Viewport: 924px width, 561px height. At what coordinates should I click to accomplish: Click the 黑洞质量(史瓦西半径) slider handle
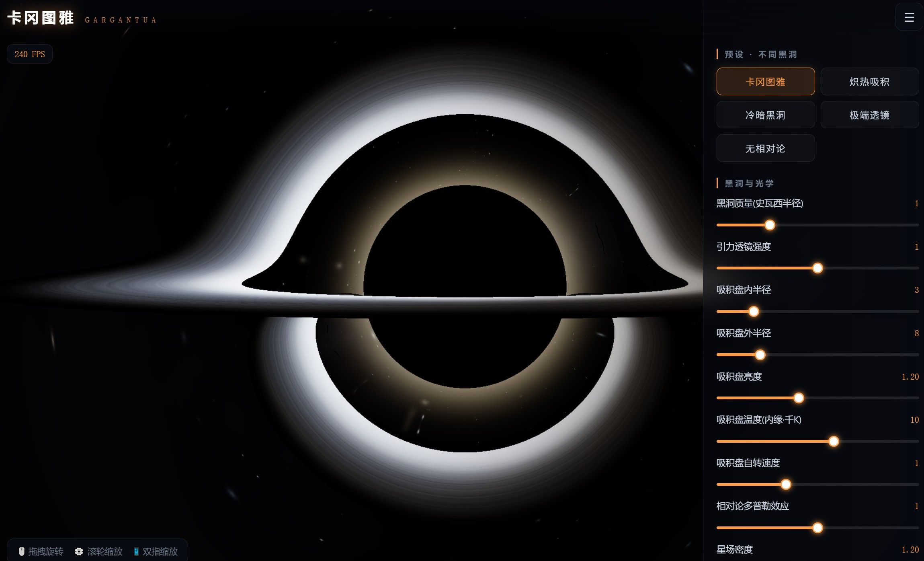(x=770, y=225)
